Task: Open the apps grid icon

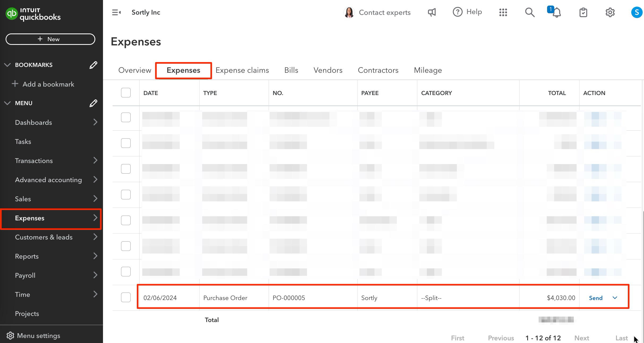Action: pos(503,12)
